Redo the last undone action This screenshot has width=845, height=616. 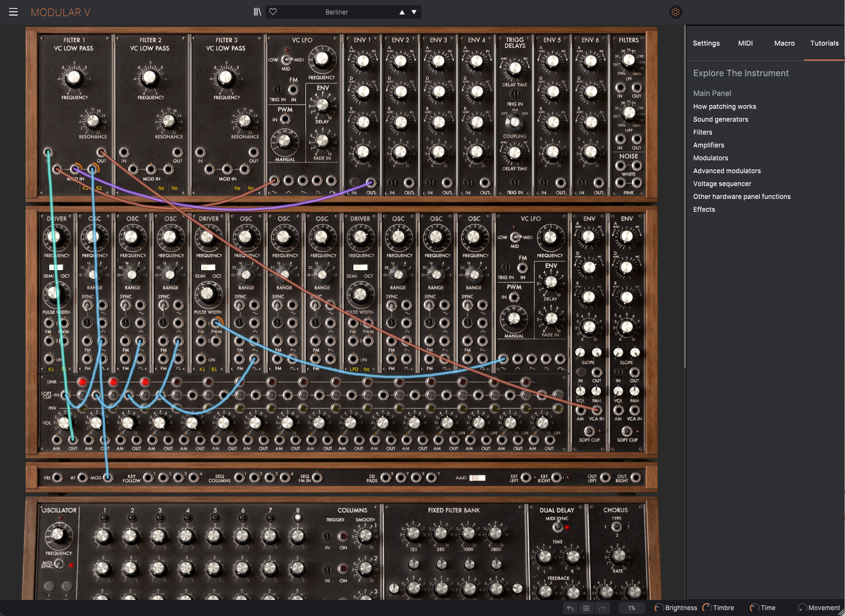click(x=602, y=608)
